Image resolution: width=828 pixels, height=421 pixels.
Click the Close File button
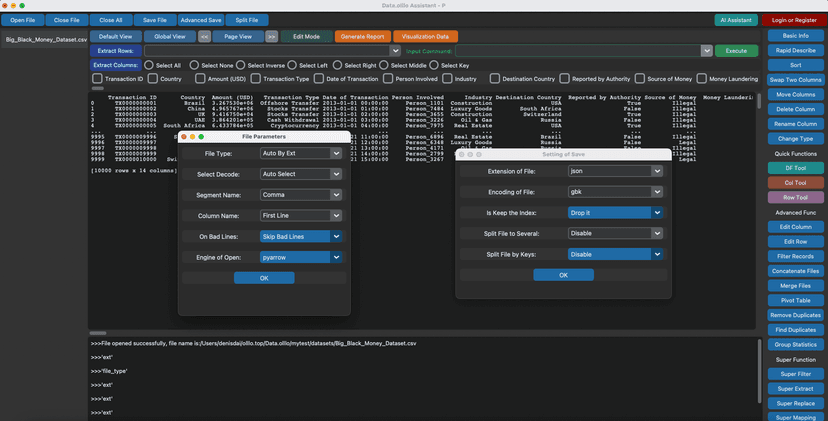[67, 20]
